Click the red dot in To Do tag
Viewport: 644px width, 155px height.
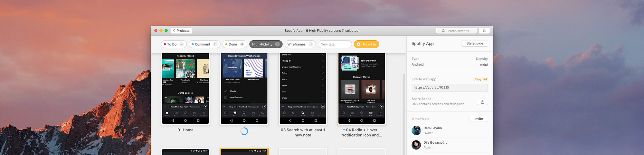(165, 44)
